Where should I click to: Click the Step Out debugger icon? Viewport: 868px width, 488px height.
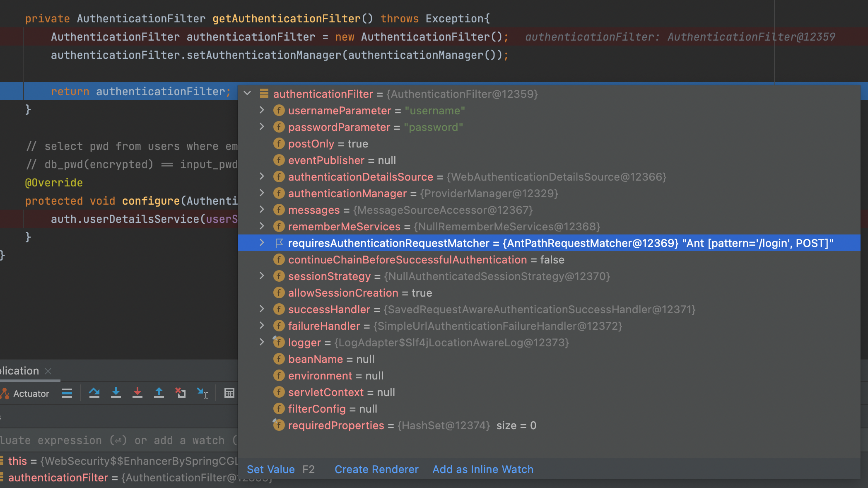pyautogui.click(x=159, y=393)
